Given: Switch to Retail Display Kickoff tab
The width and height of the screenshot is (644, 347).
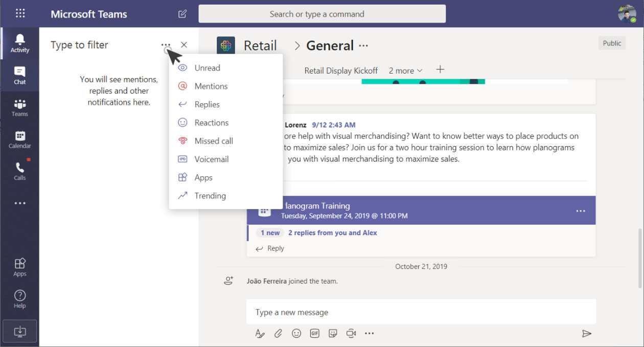Looking at the screenshot, I should (341, 71).
